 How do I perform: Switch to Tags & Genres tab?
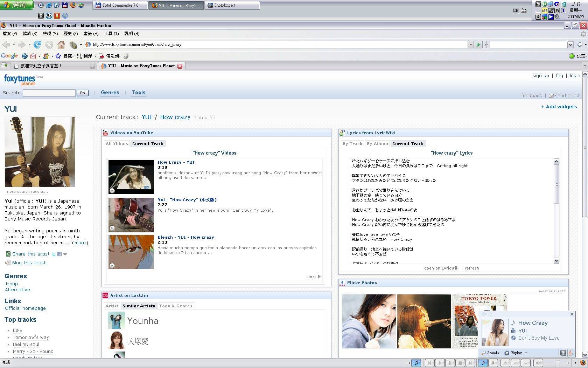176,306
